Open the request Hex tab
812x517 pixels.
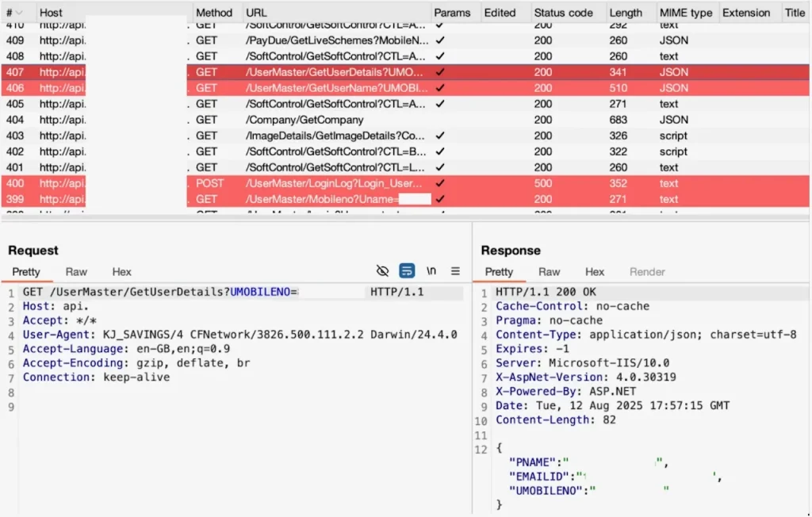pyautogui.click(x=121, y=272)
